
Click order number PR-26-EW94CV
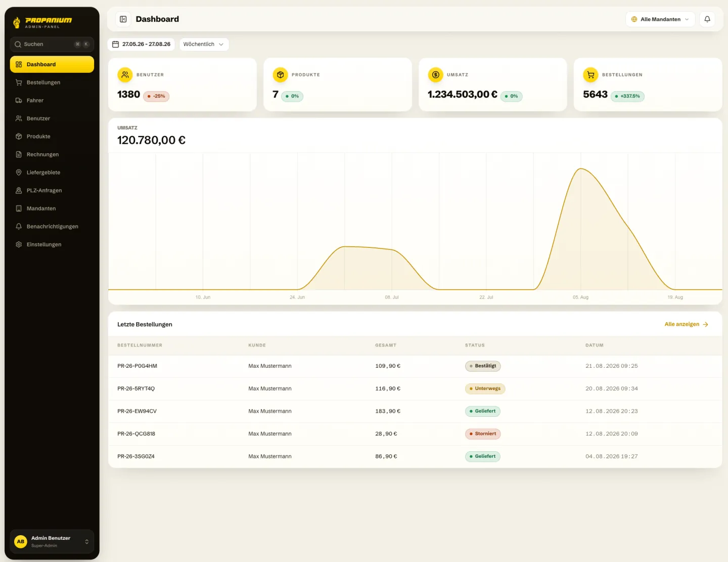(x=137, y=411)
